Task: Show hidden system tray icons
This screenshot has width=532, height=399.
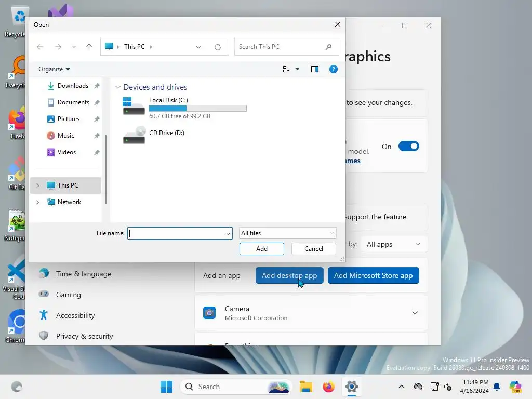Action: point(402,387)
